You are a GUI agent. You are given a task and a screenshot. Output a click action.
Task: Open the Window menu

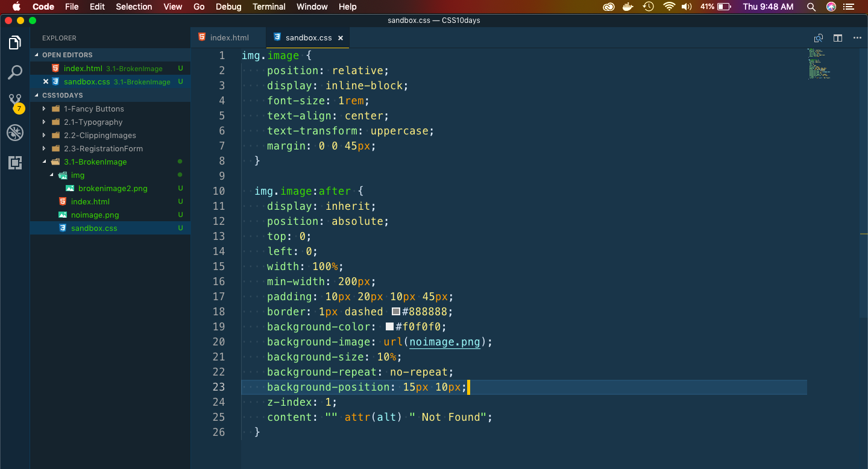point(312,7)
